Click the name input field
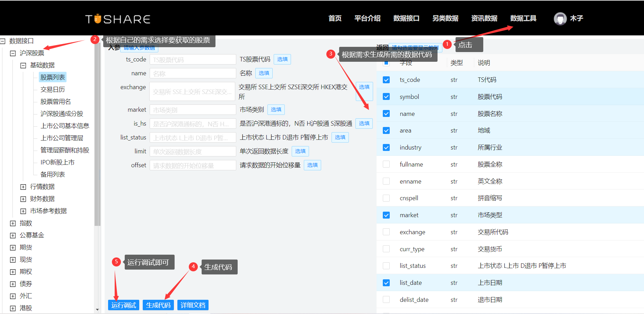The height and width of the screenshot is (314, 644). pyautogui.click(x=193, y=73)
